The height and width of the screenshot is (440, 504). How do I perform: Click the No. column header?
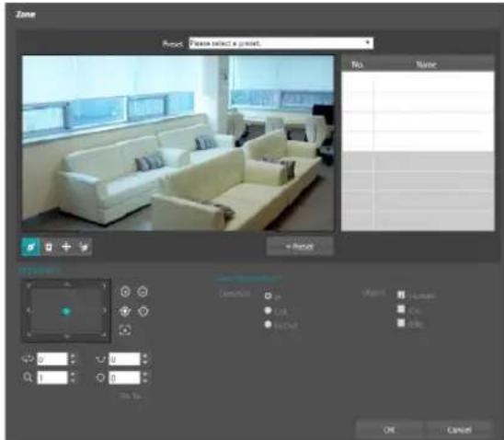358,64
